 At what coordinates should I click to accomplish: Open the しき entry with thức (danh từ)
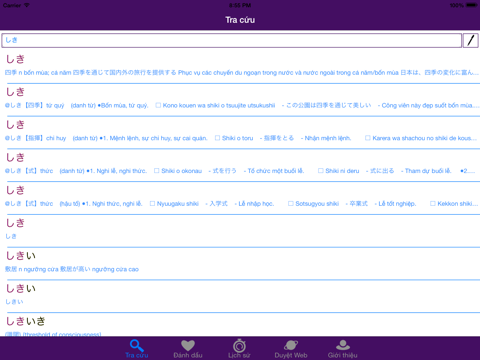(x=240, y=165)
